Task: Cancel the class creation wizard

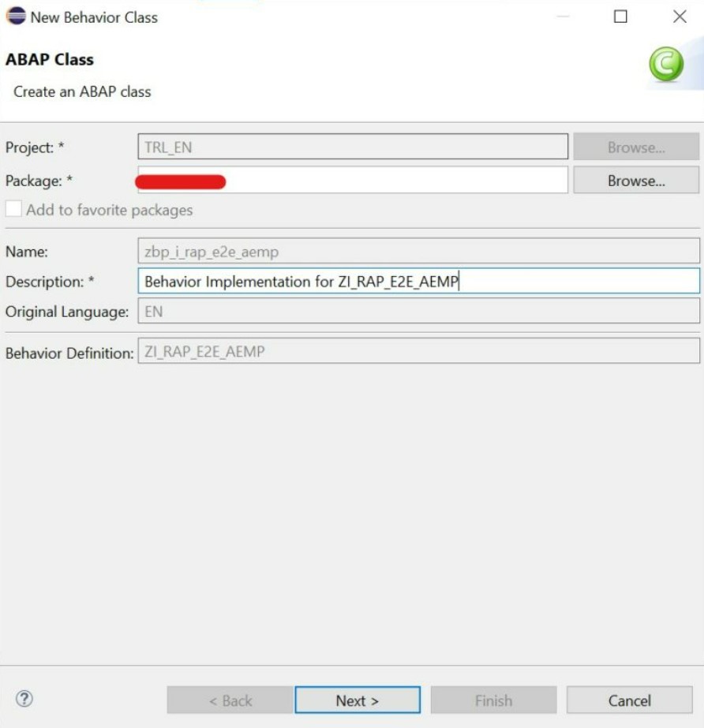Action: 628,700
